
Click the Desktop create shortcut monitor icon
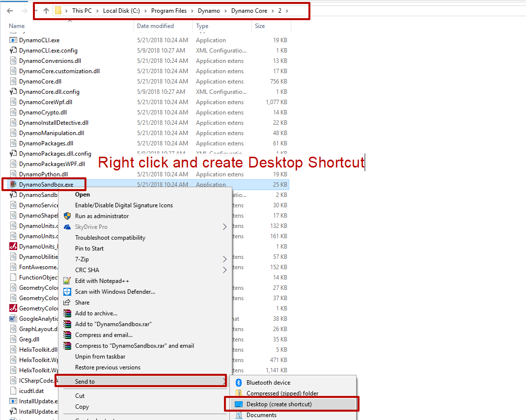(x=239, y=404)
